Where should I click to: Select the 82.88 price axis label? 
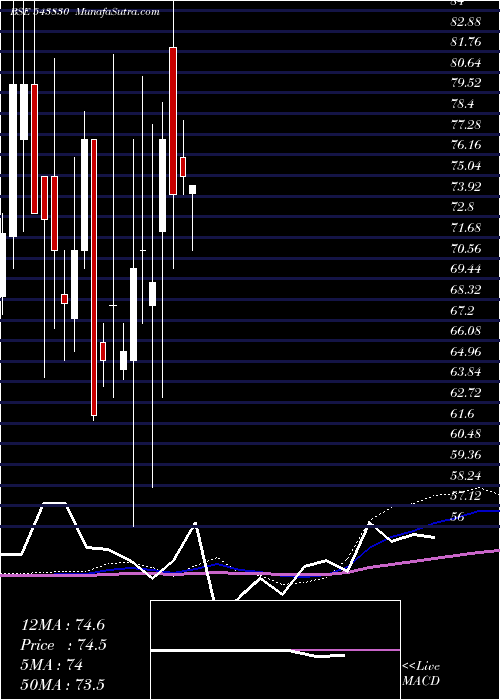pos(466,21)
